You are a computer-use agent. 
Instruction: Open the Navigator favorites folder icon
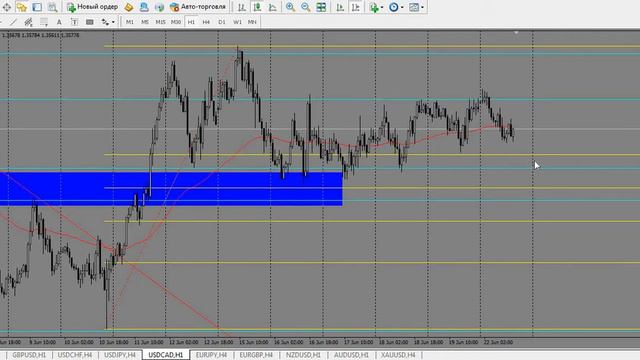click(x=22, y=7)
